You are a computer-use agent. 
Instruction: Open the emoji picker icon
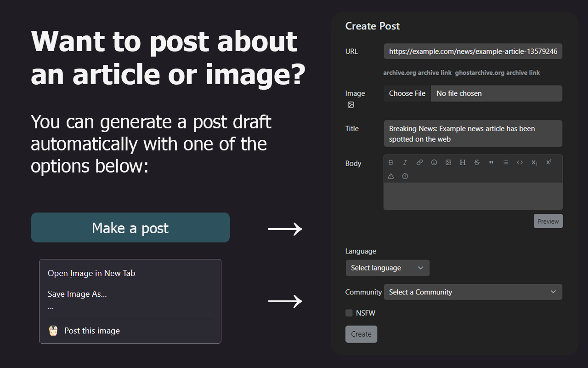click(x=434, y=162)
